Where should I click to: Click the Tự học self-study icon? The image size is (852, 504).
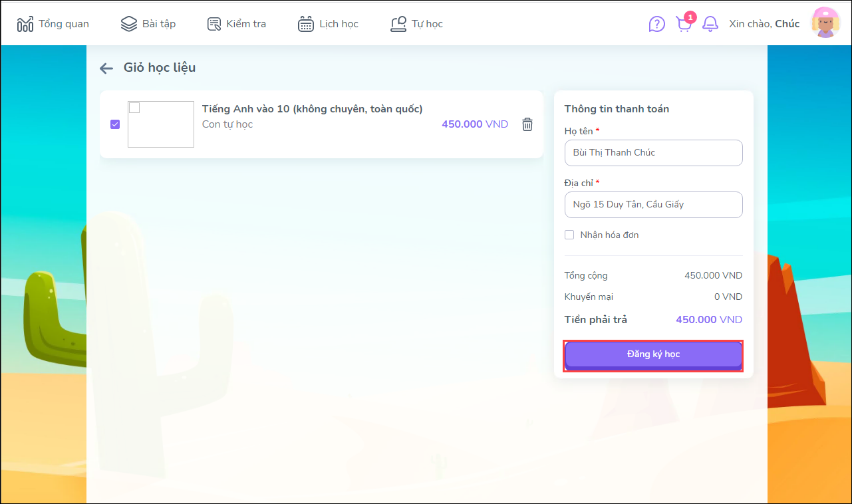398,24
